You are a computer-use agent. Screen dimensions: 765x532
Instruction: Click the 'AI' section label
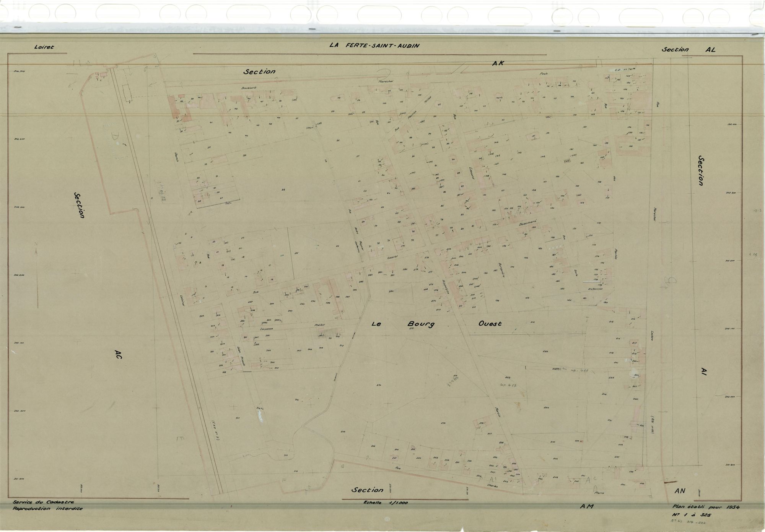point(704,371)
